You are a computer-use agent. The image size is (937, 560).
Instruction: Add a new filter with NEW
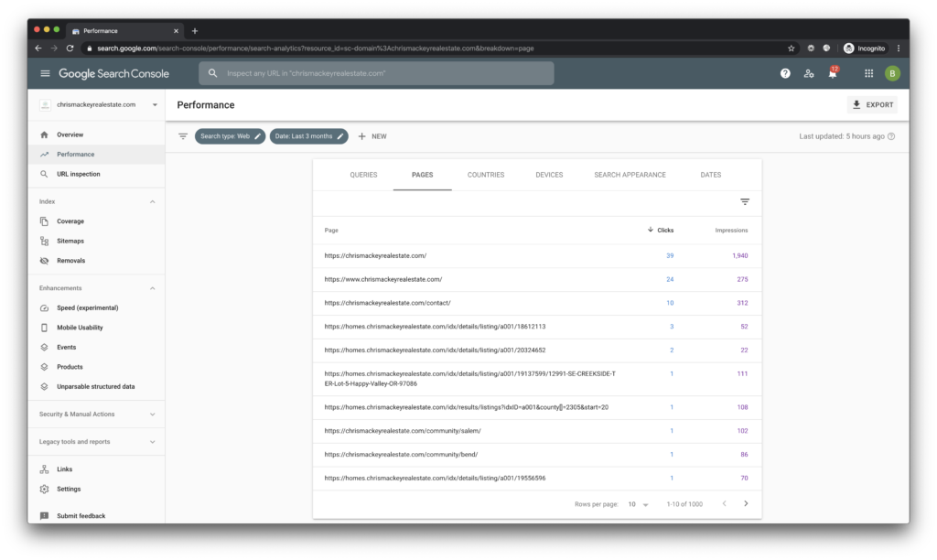pos(372,136)
